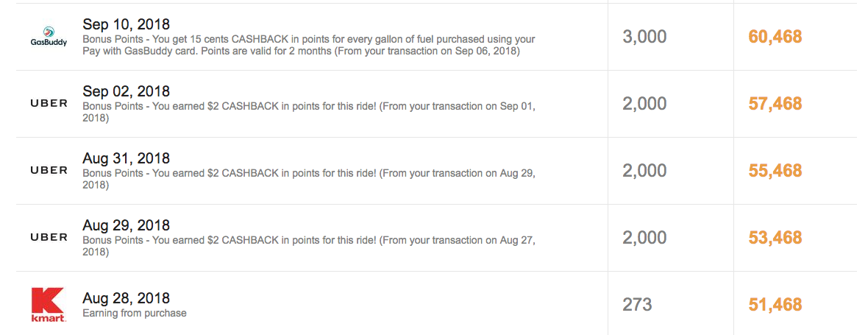Click the 3,000 points value
This screenshot has height=335, width=868.
[x=644, y=37]
